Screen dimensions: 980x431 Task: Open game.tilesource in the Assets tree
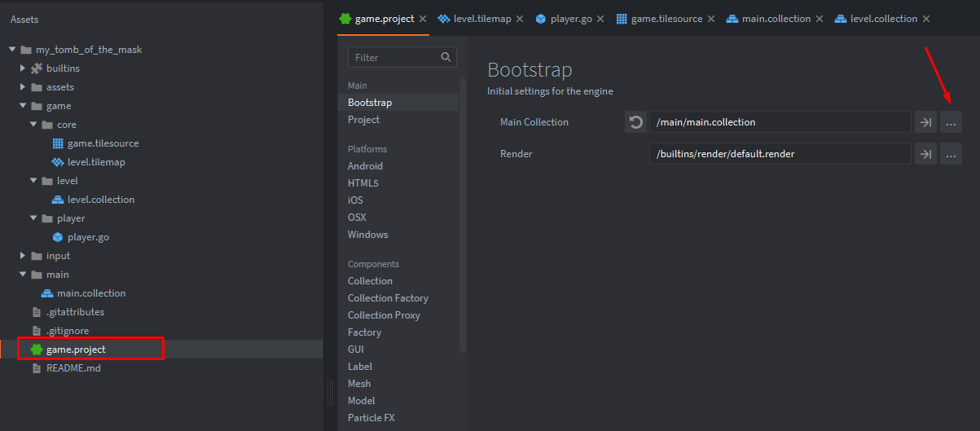(x=103, y=143)
